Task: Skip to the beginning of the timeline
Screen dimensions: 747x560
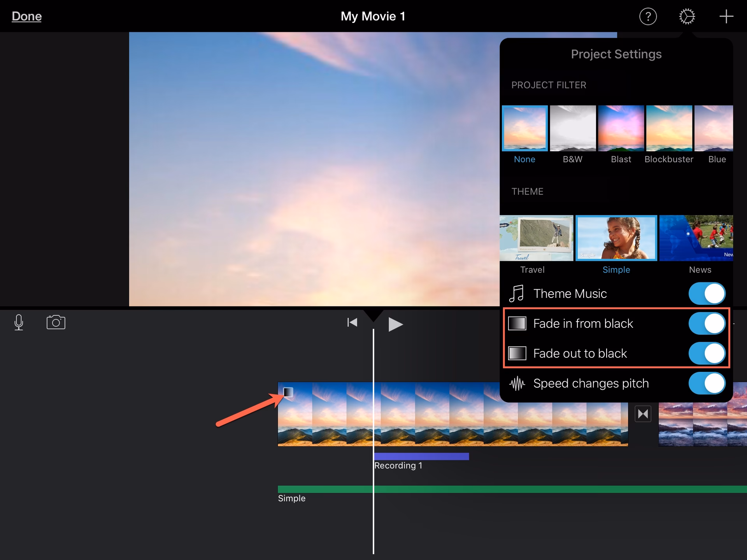Action: [x=351, y=323]
